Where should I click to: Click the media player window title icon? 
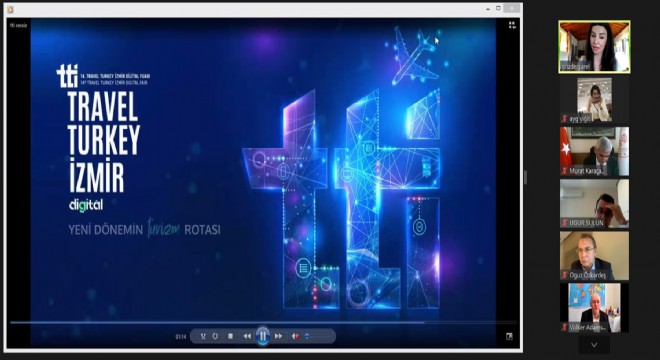click(x=11, y=9)
